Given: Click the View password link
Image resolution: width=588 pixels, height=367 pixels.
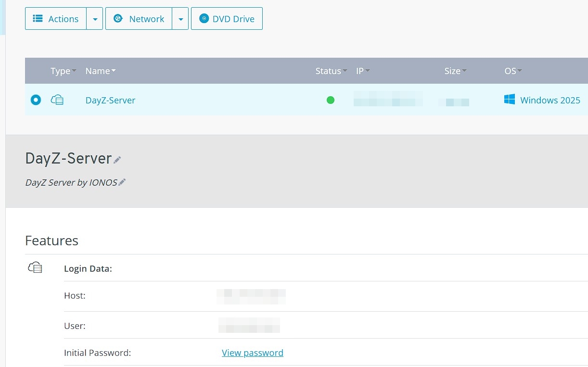Looking at the screenshot, I should pos(253,353).
